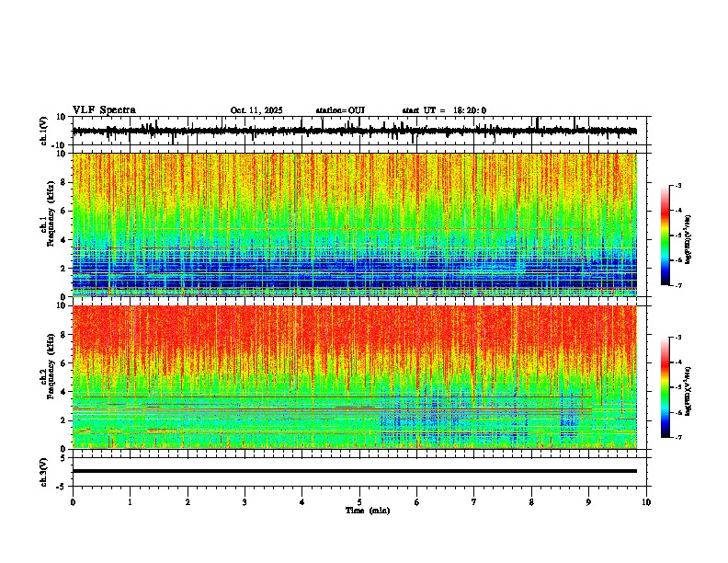The width and height of the screenshot is (728, 563).
Task: Click the "5" tick on ch.3(V) axis
Action: (64, 457)
